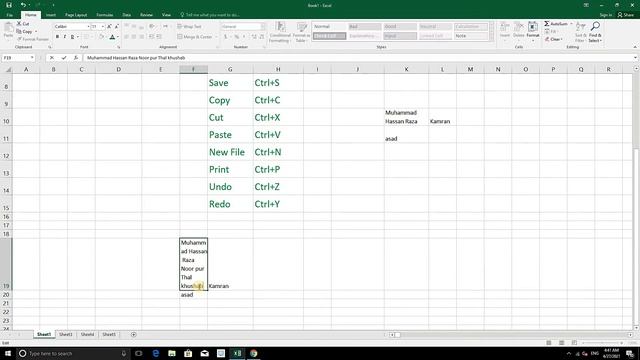Open Find & Select menu
The image size is (640, 360).
click(595, 32)
